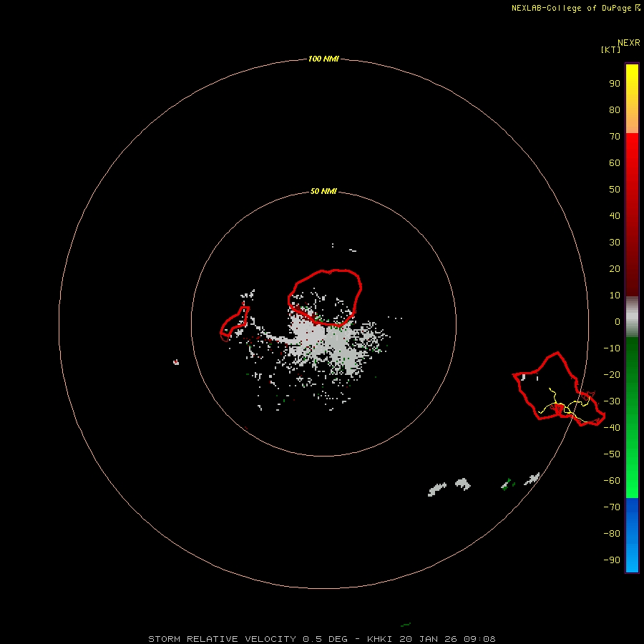Viewport: 644px width, 644px height.
Task: Click the yellow-orange segment of the color bar
Action: [x=632, y=99]
